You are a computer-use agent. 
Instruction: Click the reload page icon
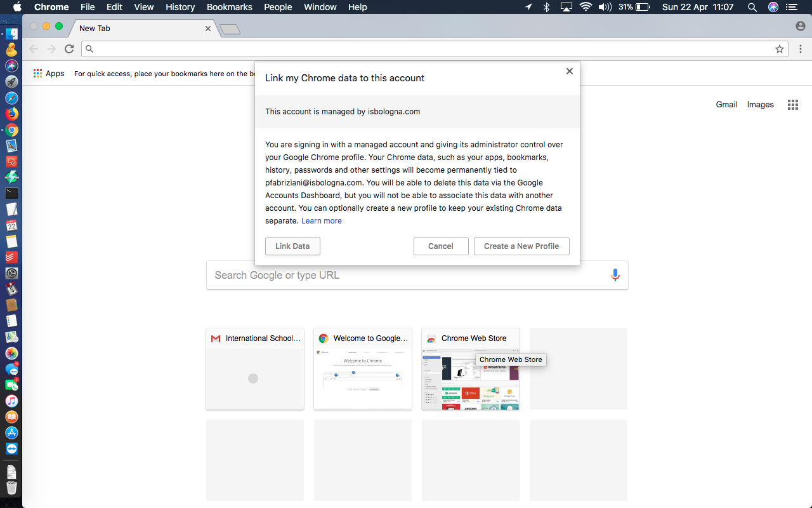point(69,49)
